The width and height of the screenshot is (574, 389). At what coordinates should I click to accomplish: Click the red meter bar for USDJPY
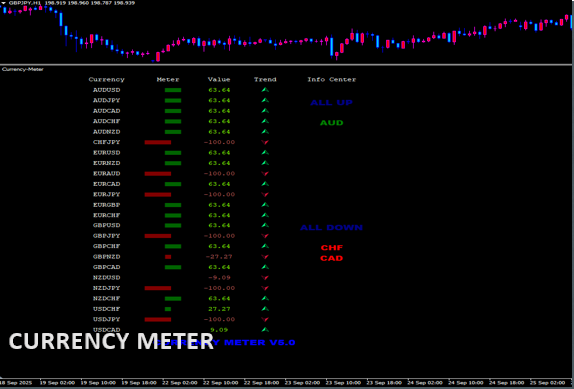158,319
